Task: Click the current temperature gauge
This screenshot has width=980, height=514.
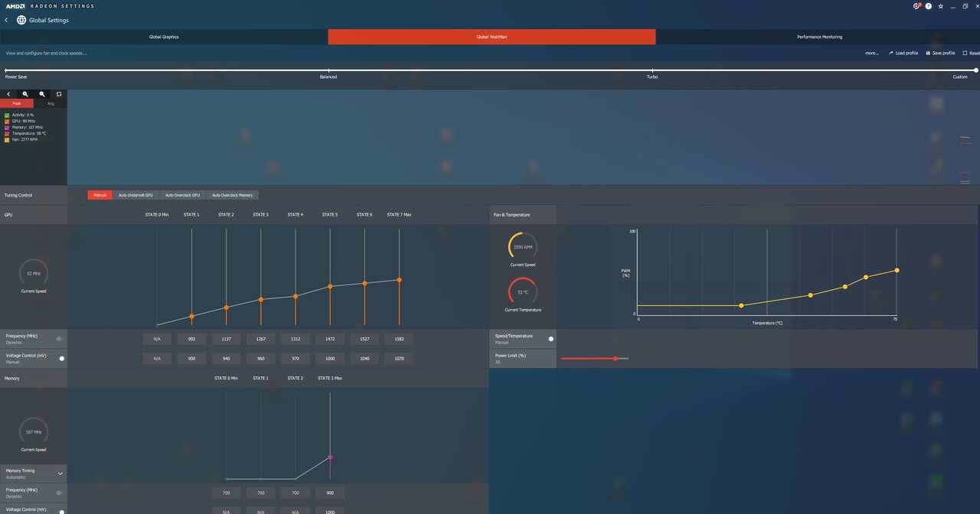Action: (523, 291)
